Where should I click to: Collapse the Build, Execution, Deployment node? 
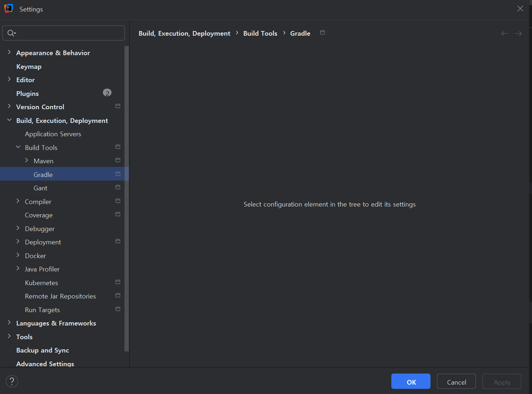pos(9,120)
